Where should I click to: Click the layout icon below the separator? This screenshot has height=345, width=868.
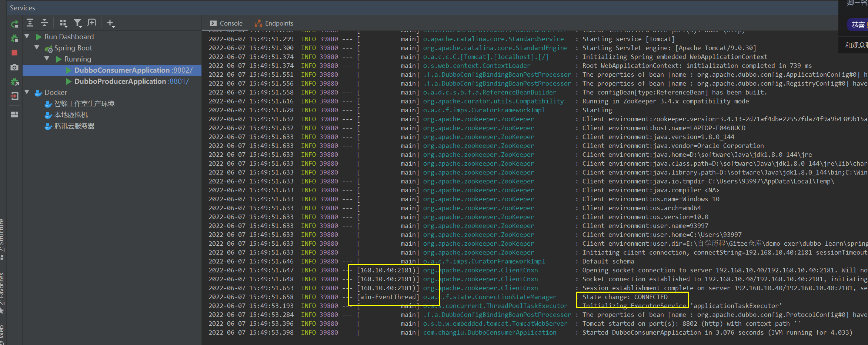coord(14,115)
